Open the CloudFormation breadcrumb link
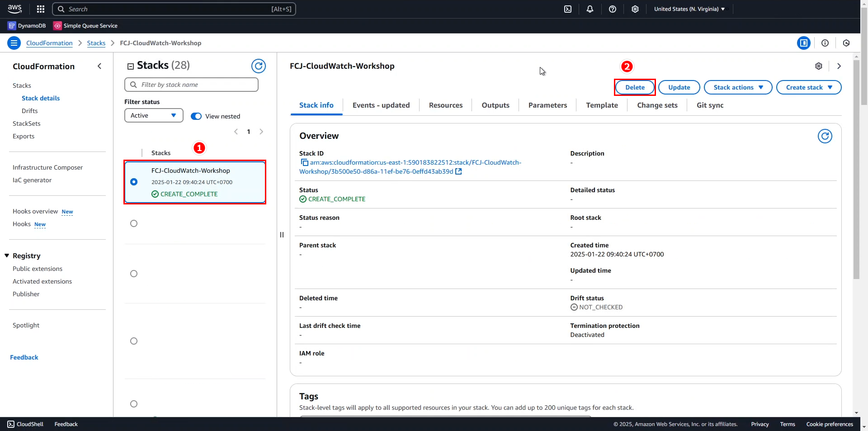The height and width of the screenshot is (431, 868). point(49,43)
